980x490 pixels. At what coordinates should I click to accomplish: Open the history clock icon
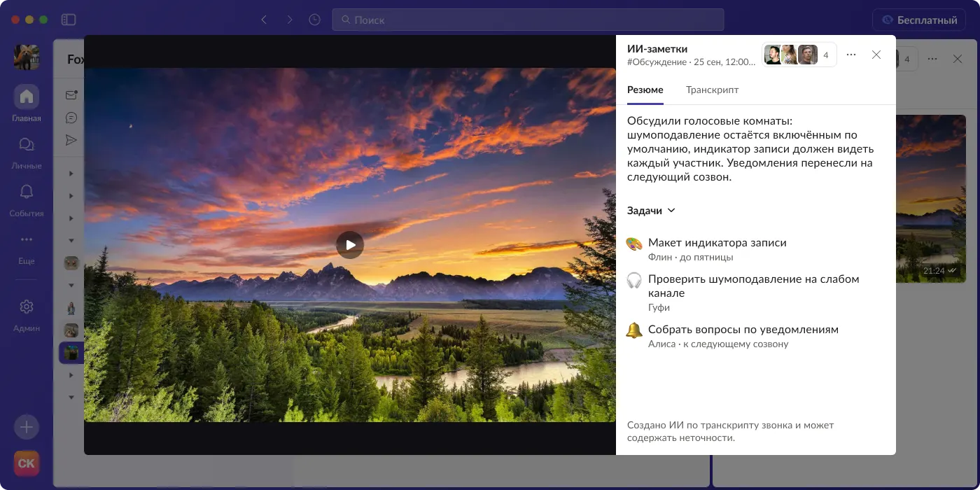click(315, 20)
